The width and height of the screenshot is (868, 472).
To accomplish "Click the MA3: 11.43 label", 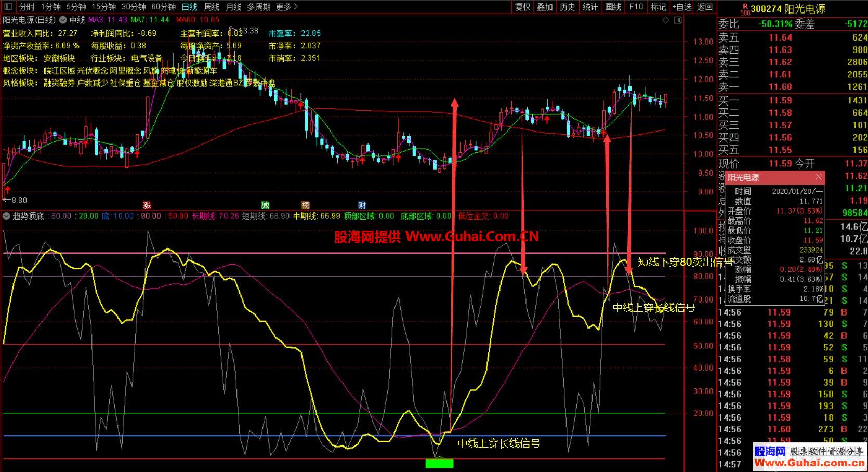I will click(x=108, y=20).
